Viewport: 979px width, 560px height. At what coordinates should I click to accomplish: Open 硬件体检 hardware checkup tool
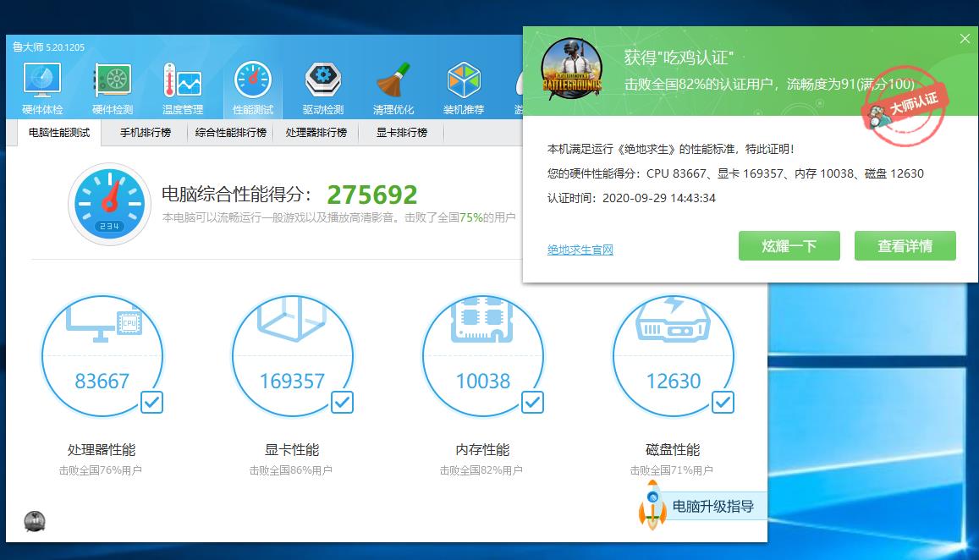41,85
